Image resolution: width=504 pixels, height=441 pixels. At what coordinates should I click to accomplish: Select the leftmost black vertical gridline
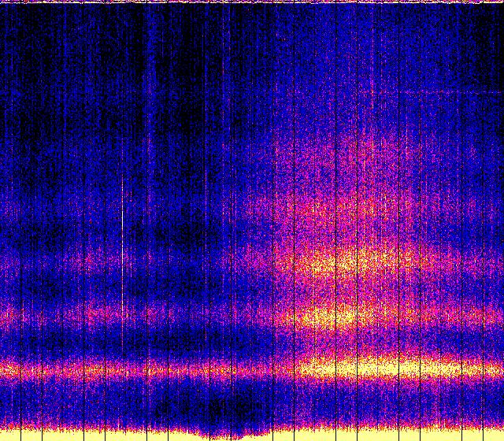(6, 220)
